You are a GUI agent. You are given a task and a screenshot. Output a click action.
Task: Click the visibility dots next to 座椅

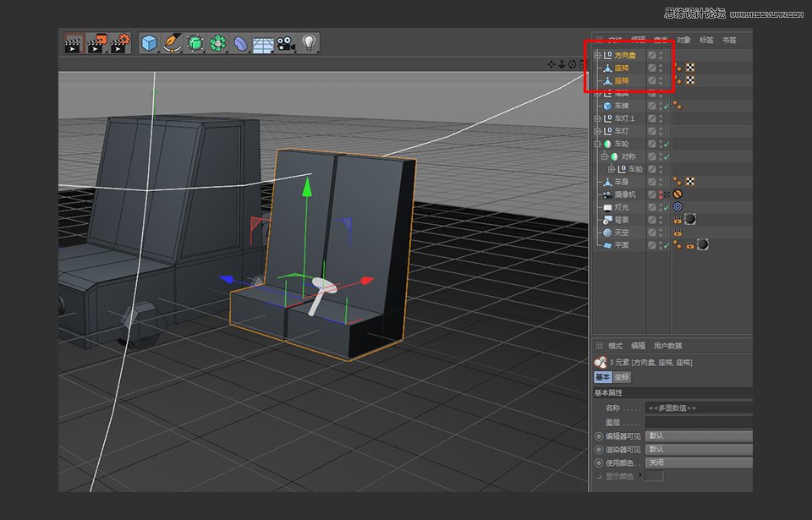pos(661,69)
